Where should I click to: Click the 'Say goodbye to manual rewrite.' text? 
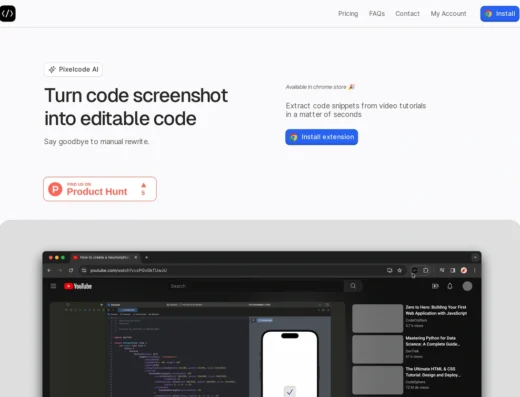(x=96, y=141)
